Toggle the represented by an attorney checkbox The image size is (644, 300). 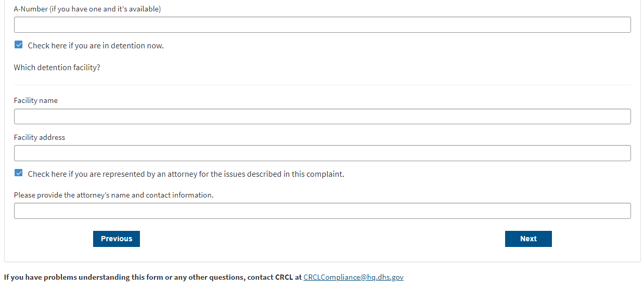19,173
